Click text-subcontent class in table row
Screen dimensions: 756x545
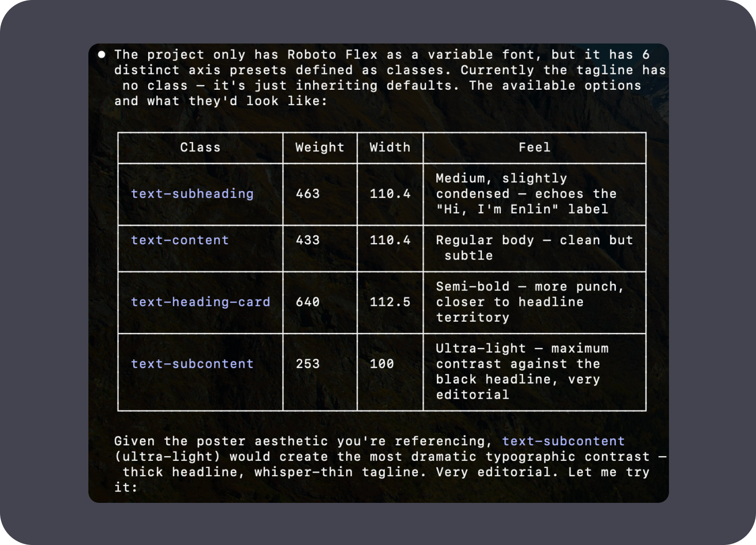coord(192,364)
